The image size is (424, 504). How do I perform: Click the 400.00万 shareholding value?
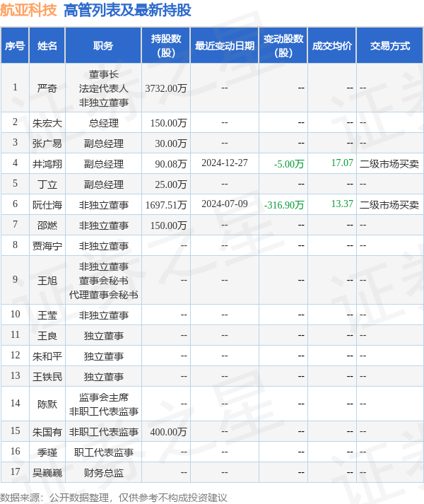[168, 433]
